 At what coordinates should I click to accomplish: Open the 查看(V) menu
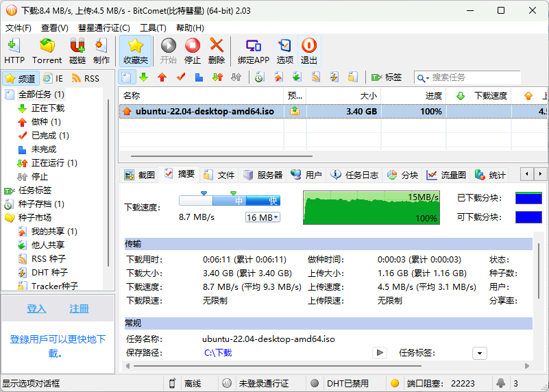pyautogui.click(x=55, y=28)
